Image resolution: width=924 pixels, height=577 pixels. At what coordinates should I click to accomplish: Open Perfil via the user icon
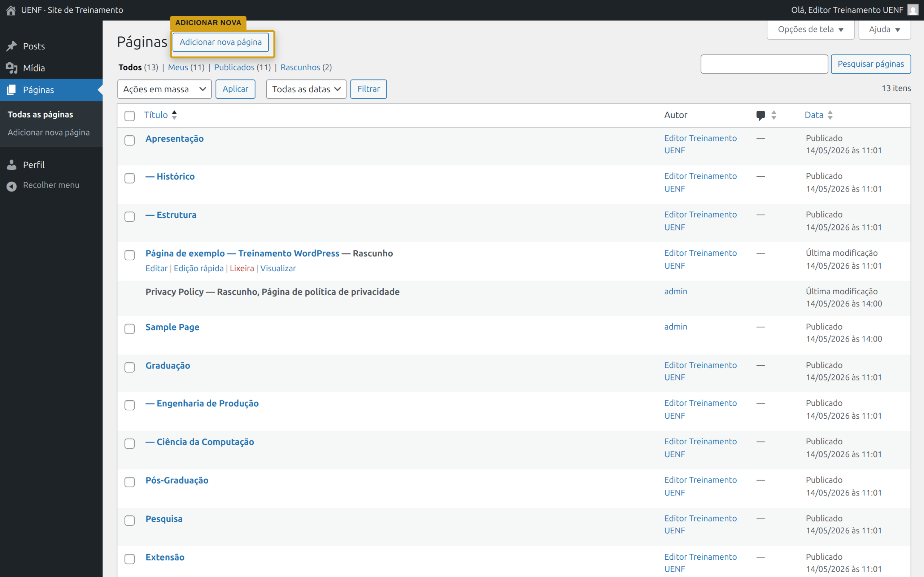pos(12,165)
